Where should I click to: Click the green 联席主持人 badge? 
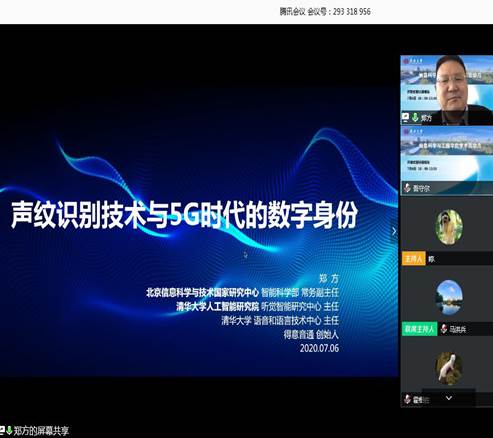click(419, 329)
